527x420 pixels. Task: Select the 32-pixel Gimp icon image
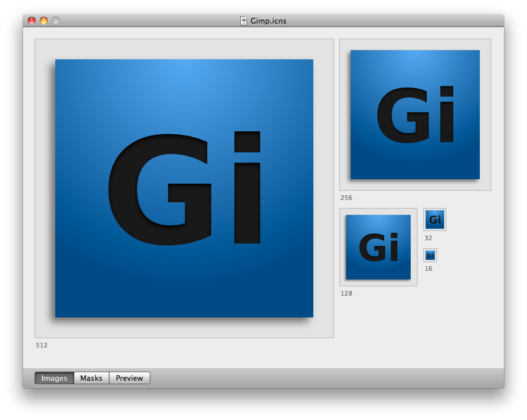pyautogui.click(x=434, y=219)
